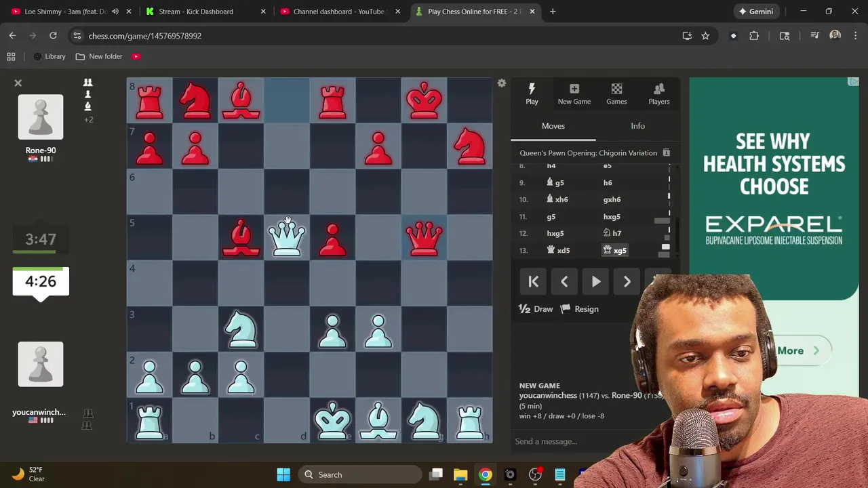Select move 13 Qxd5 in move list
This screenshot has width=868, height=488.
click(558, 250)
